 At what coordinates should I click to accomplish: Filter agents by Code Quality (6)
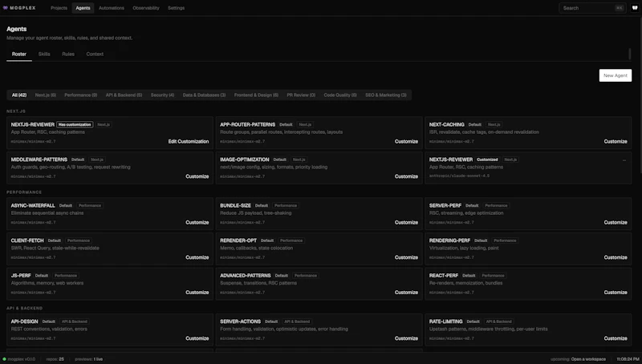340,95
